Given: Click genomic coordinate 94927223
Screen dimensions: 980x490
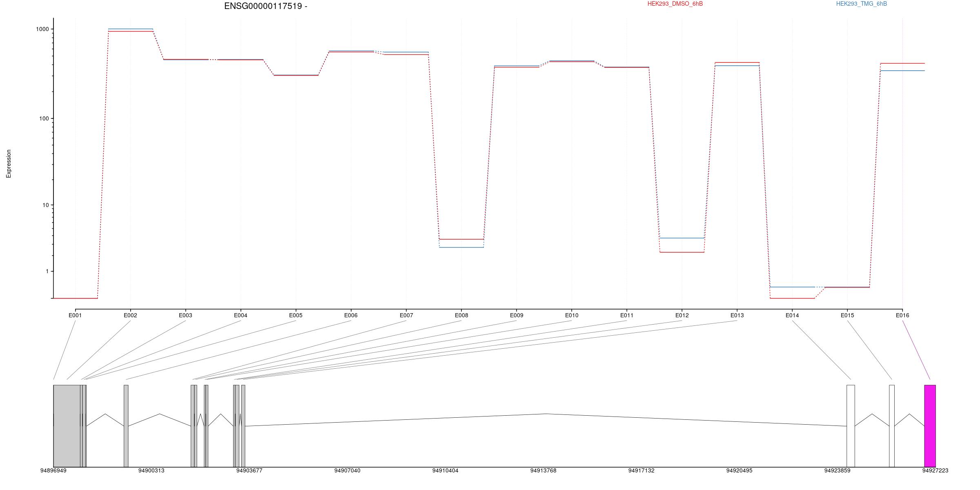Looking at the screenshot, I should click(935, 471).
